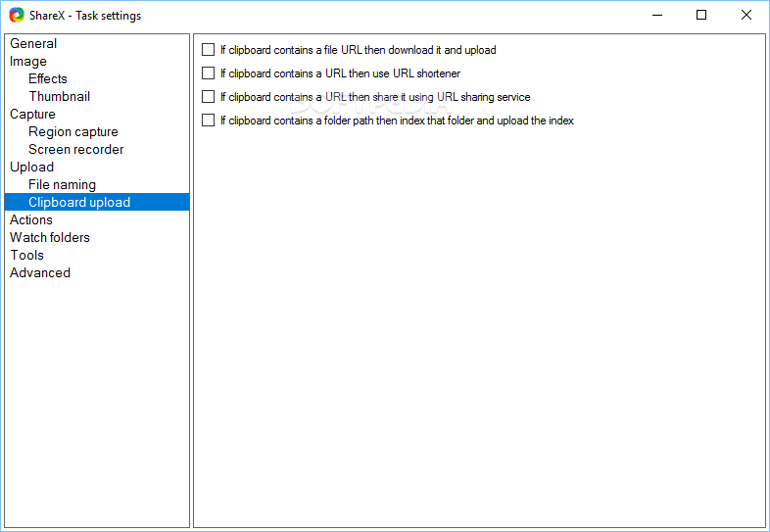Select Region capture settings
This screenshot has height=532, width=770.
pos(73,131)
